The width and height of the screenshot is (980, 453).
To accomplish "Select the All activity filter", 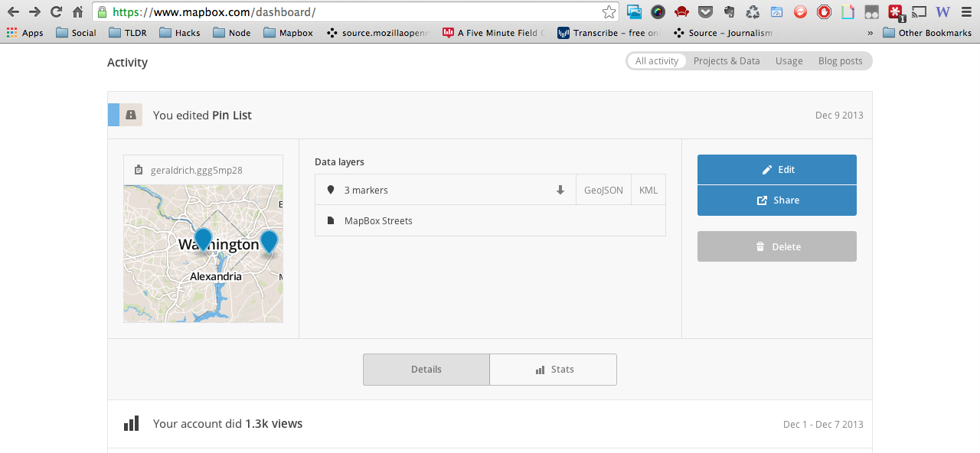I will (657, 61).
